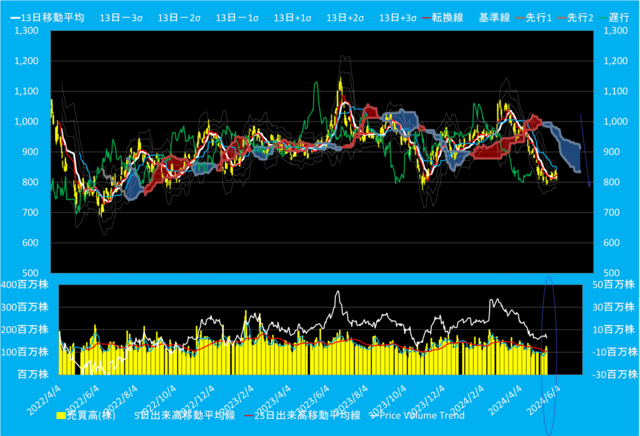Click the 10百万株 right axis label
Viewport: 640px width, 436px height.
(x=613, y=329)
